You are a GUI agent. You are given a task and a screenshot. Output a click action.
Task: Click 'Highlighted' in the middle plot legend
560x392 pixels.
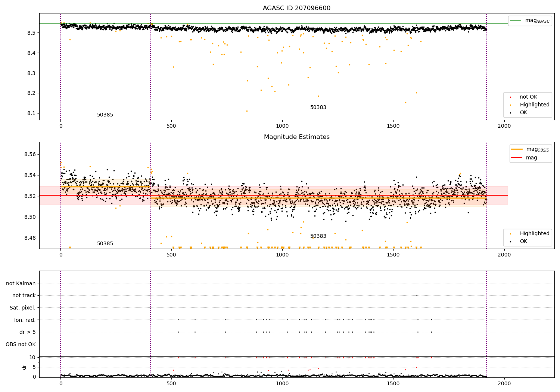pyautogui.click(x=534, y=234)
